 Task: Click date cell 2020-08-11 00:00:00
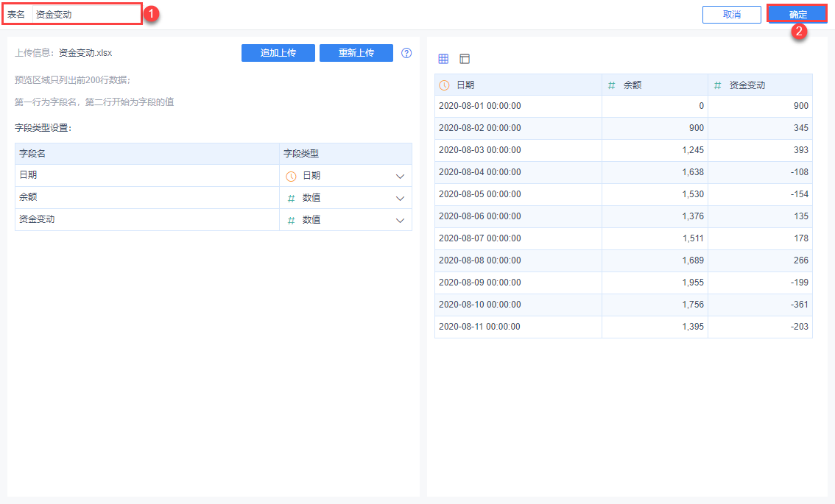point(518,327)
